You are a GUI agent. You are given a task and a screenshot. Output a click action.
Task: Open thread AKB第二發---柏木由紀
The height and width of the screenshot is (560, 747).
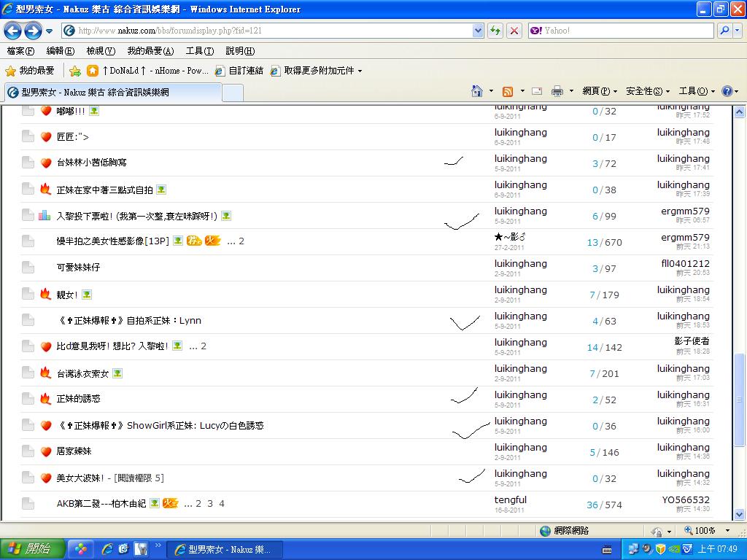pos(101,504)
